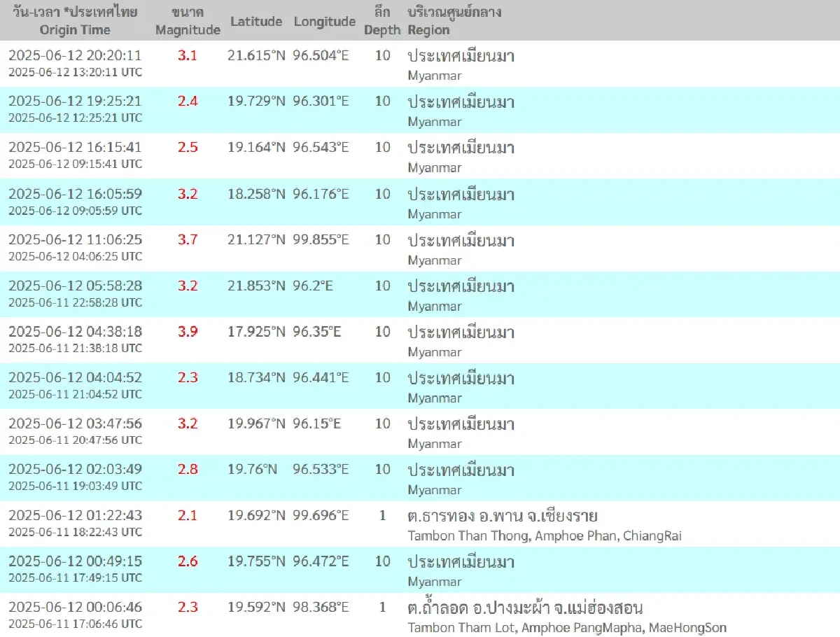Image resolution: width=840 pixels, height=637 pixels.
Task: Select magnitude 3.1 value
Action: click(x=188, y=55)
